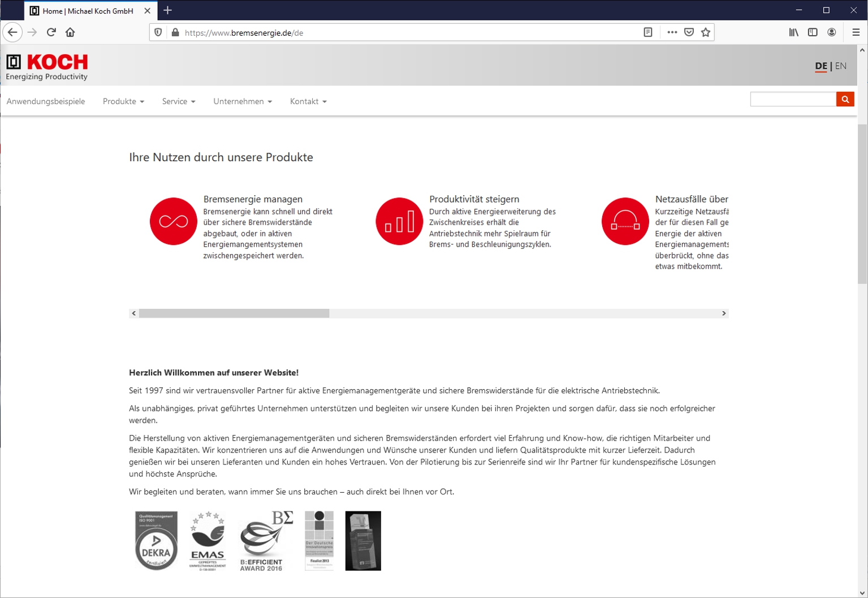Click the DEKRA certification logo
Viewport: 868px width, 598px height.
(155, 540)
